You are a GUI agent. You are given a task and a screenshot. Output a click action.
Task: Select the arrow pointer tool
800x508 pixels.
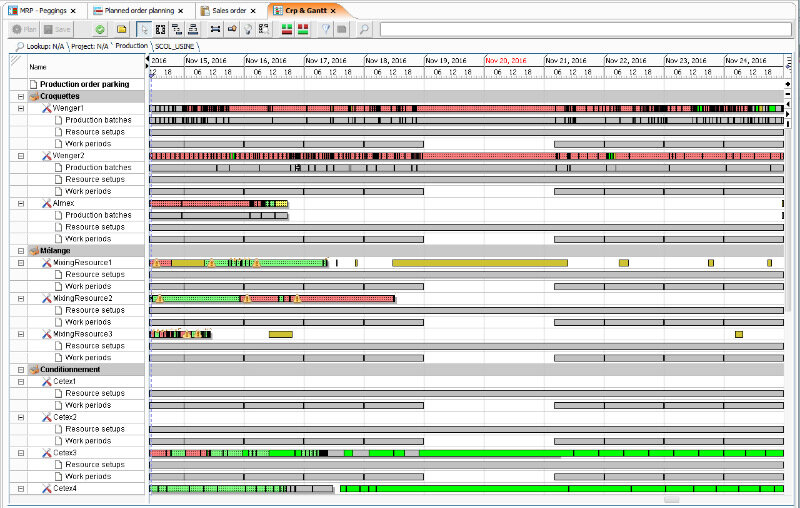(145, 29)
